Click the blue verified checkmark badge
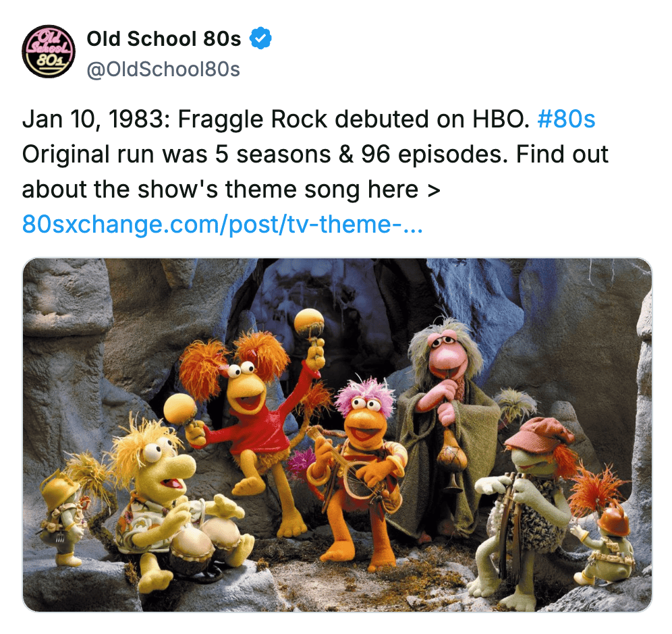The width and height of the screenshot is (672, 634). point(260,38)
